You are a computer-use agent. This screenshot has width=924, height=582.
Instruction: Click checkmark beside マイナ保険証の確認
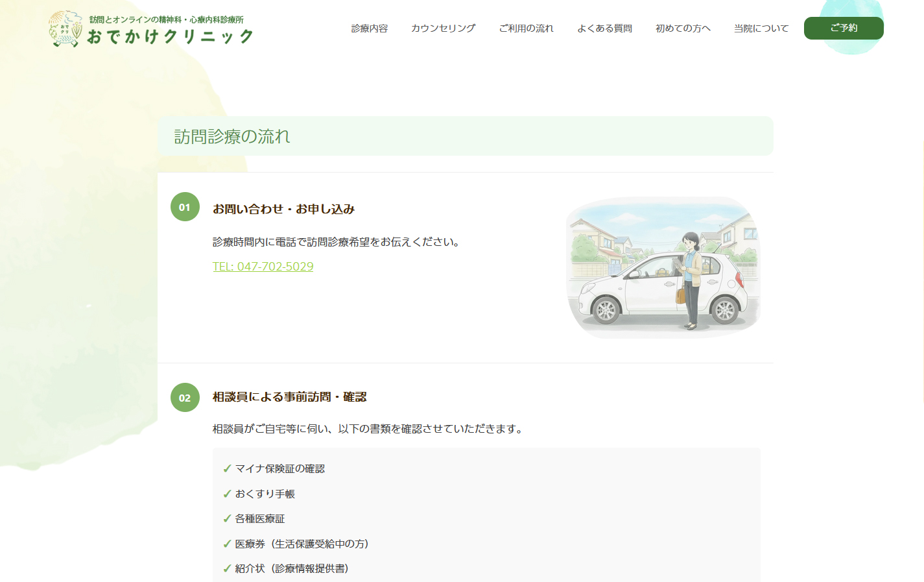pyautogui.click(x=227, y=468)
